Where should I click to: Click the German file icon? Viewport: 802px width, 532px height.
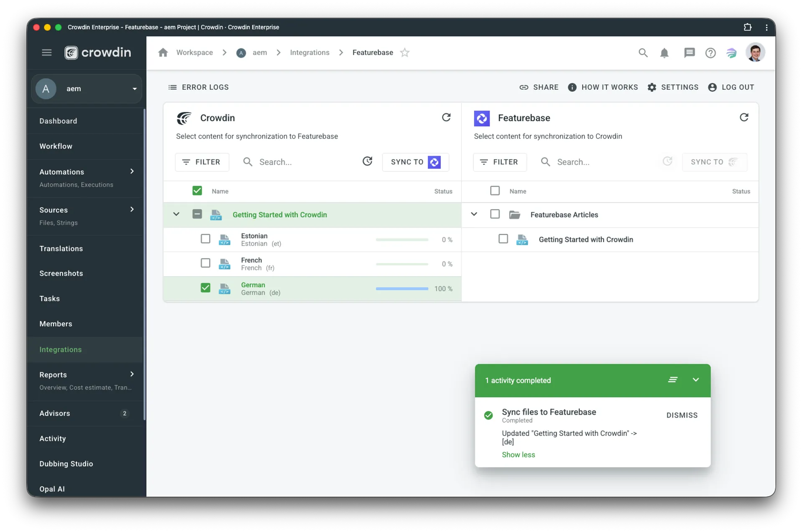(225, 289)
